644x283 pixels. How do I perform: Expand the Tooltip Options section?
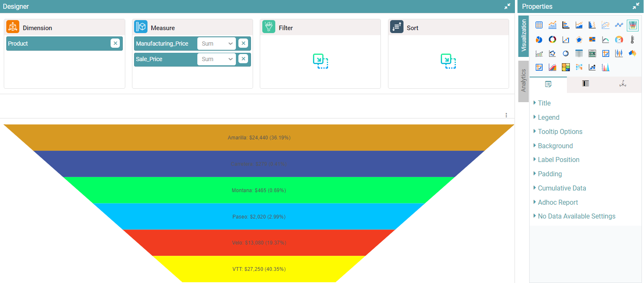pyautogui.click(x=560, y=131)
